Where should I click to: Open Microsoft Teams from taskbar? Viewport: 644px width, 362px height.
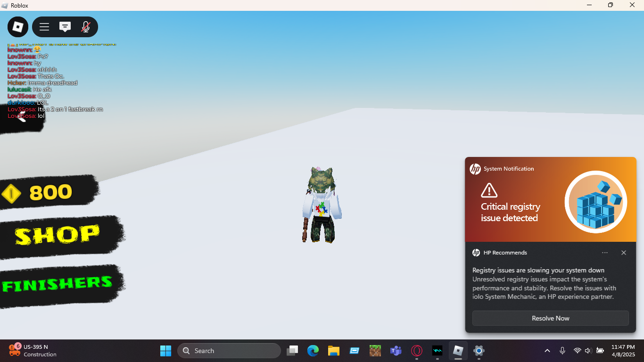396,351
